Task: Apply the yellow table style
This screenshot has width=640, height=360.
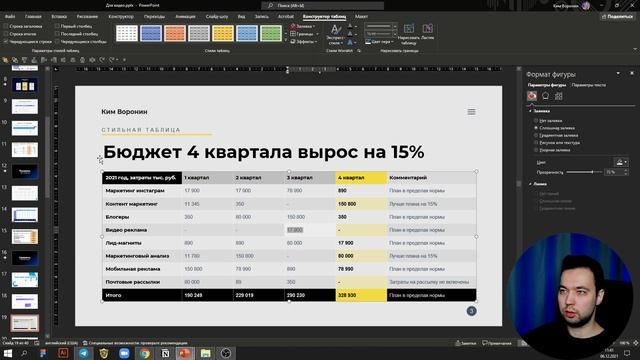Action: [223, 33]
